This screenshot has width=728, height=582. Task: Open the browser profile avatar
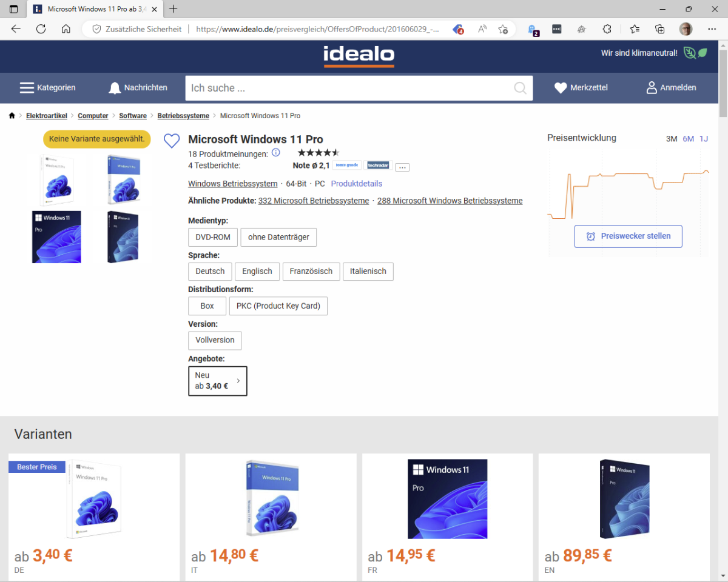686,28
